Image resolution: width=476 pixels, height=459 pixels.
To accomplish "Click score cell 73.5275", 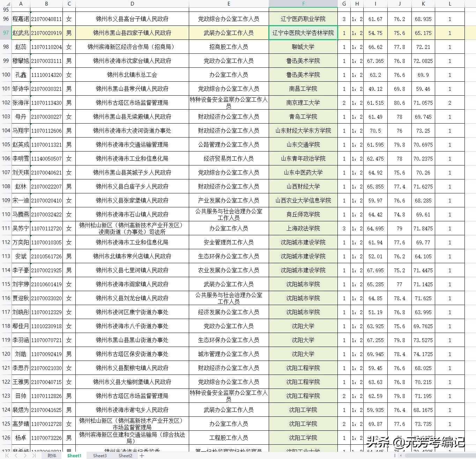I will coord(423,340).
